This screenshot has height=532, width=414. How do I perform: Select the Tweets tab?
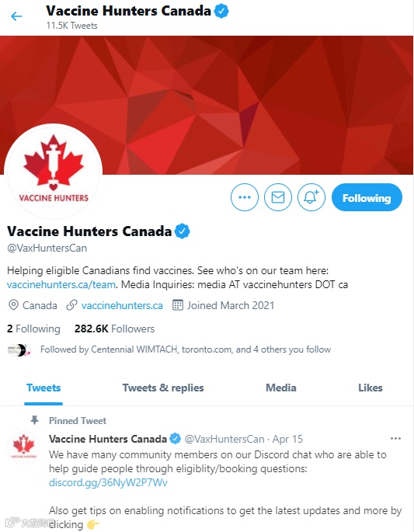point(43,388)
